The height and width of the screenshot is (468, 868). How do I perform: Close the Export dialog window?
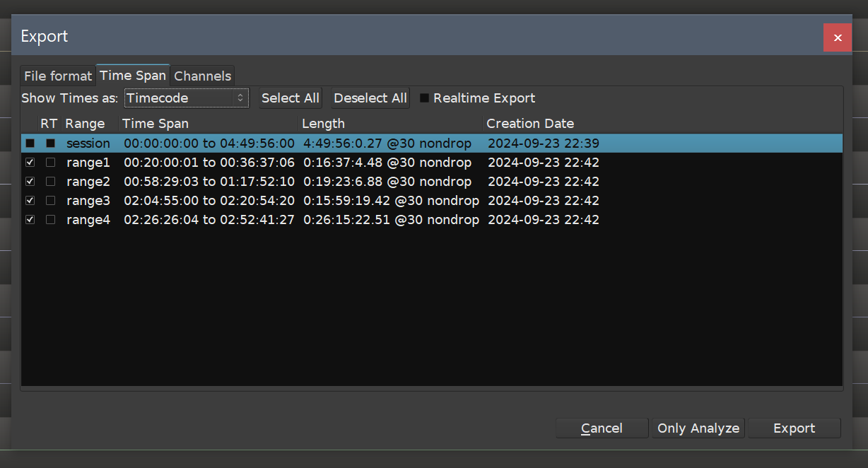pyautogui.click(x=837, y=37)
